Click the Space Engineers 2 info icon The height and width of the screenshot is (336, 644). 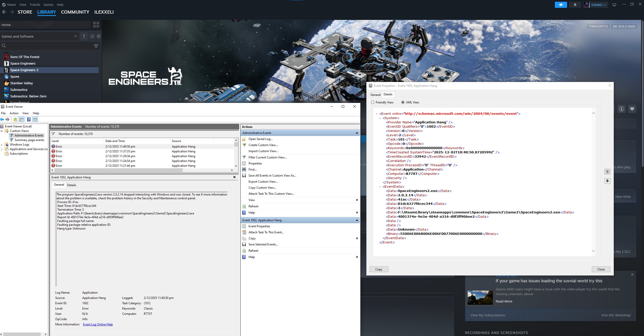621,109
